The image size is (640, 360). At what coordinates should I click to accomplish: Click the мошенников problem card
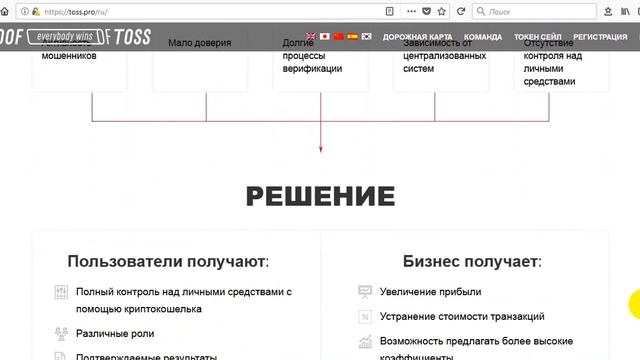[79, 65]
